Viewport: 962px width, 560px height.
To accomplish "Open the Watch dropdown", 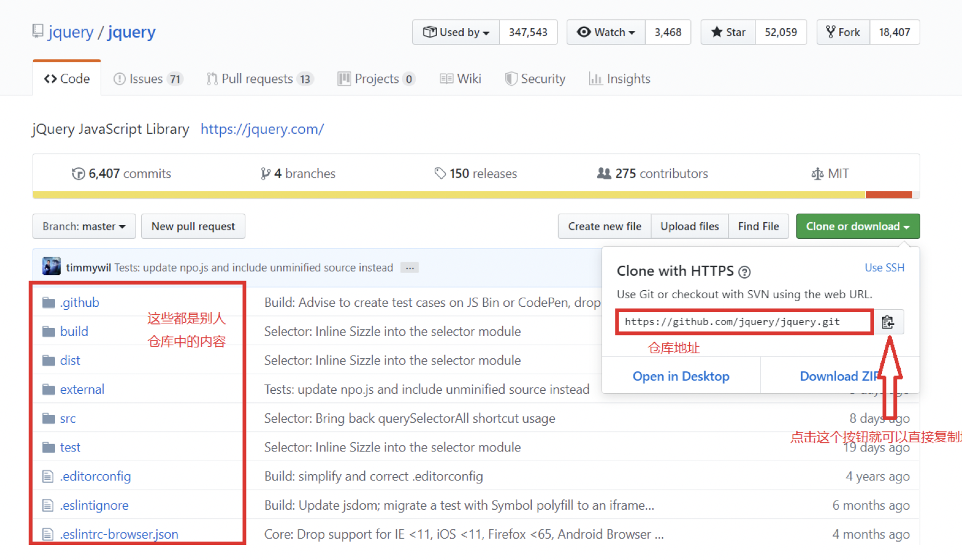I will pyautogui.click(x=606, y=33).
